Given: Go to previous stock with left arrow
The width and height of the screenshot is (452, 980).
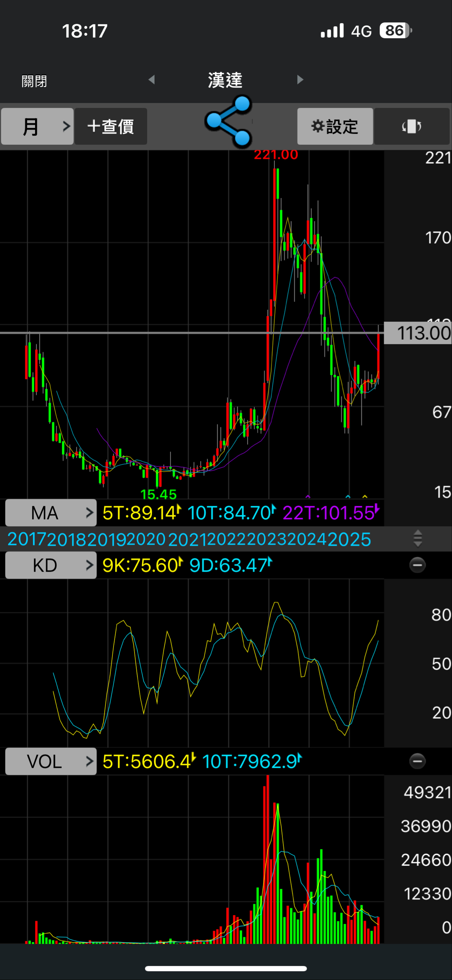Looking at the screenshot, I should click(152, 80).
